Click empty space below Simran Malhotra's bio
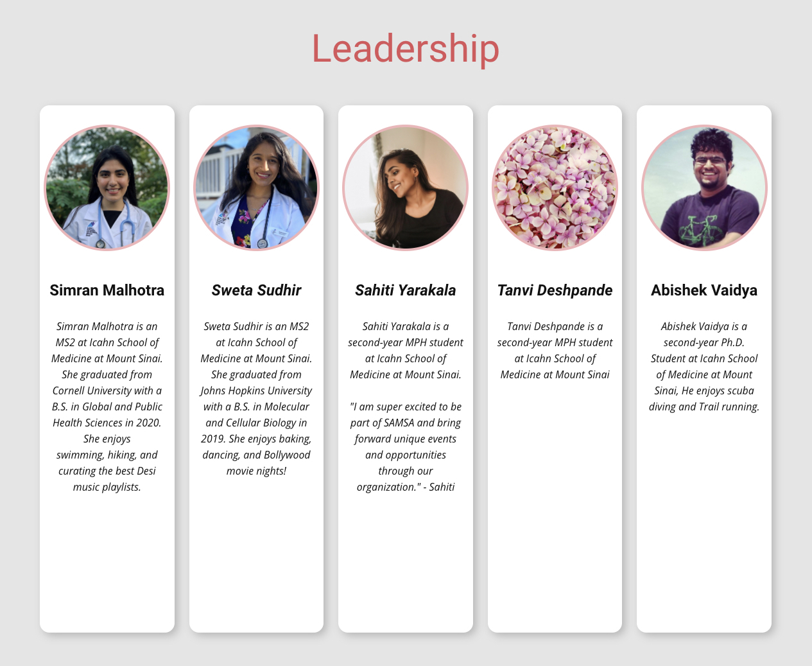 107,559
